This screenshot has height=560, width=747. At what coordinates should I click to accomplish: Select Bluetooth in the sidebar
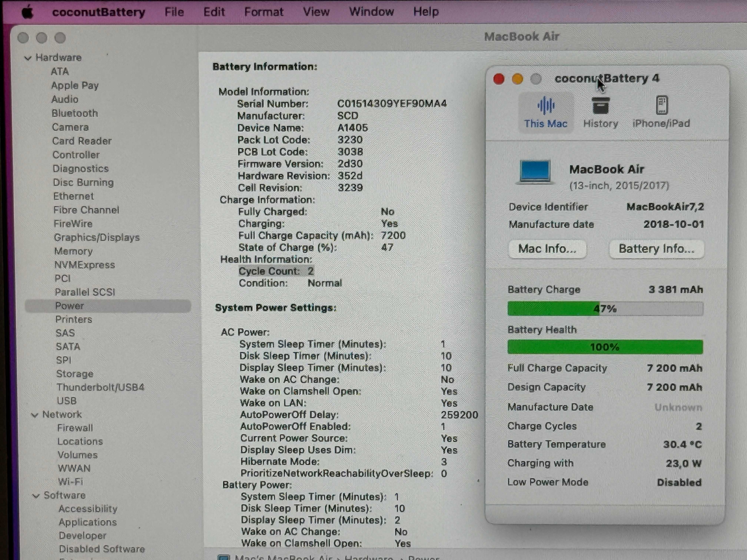[x=75, y=113]
